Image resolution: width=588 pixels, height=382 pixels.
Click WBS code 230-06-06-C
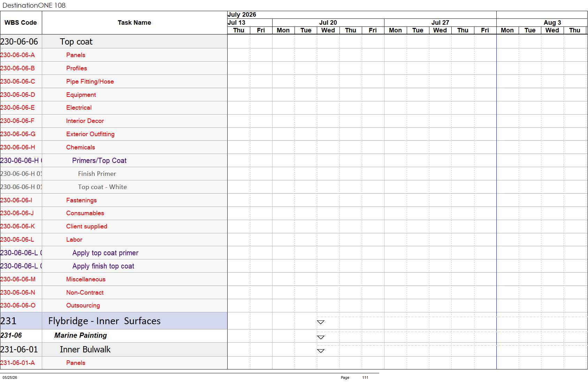pos(18,81)
